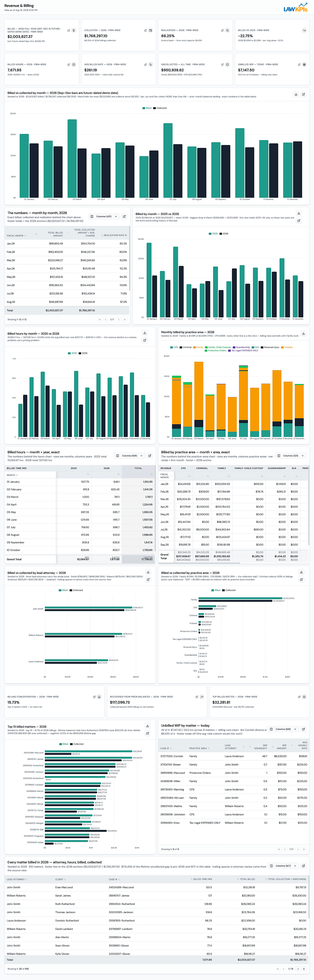Download Billed vs collected by lead attorney chart
Image resolution: width=314 pixels, height=980 pixels.
pyautogui.click(x=148, y=572)
